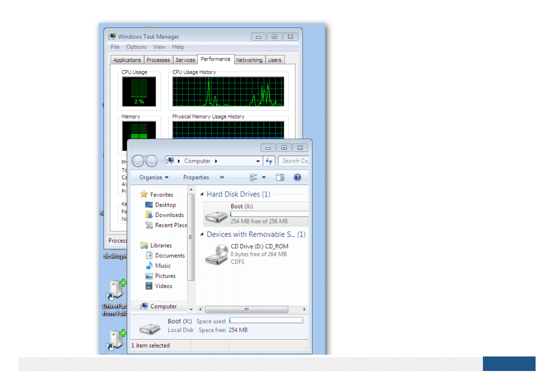Screen dimensions: 554x392
Task: Click the change-view icon on the Explorer toolbar
Action: click(x=254, y=177)
